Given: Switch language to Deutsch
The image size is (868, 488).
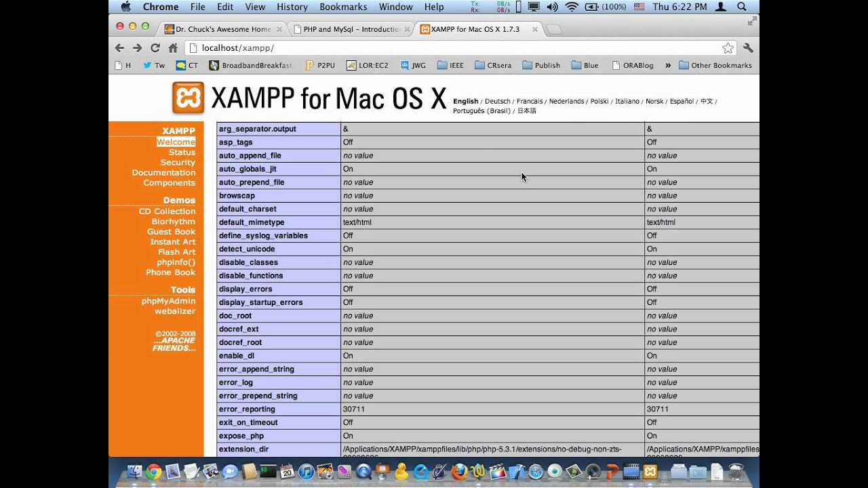Looking at the screenshot, I should (x=497, y=101).
